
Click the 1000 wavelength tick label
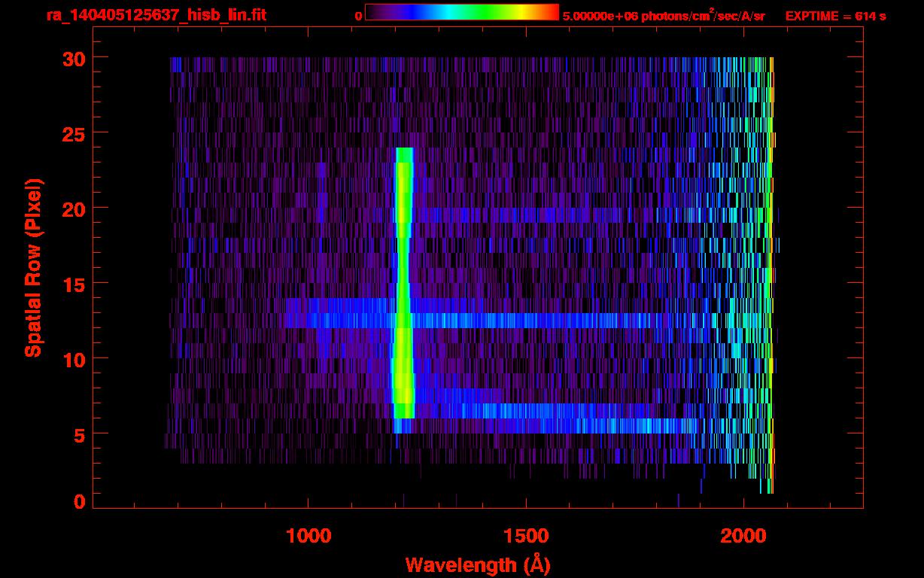309,535
